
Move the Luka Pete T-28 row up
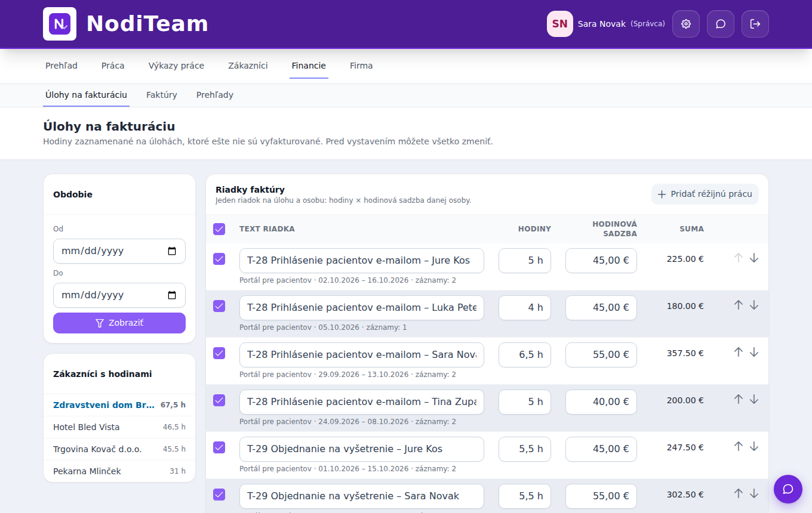point(739,305)
